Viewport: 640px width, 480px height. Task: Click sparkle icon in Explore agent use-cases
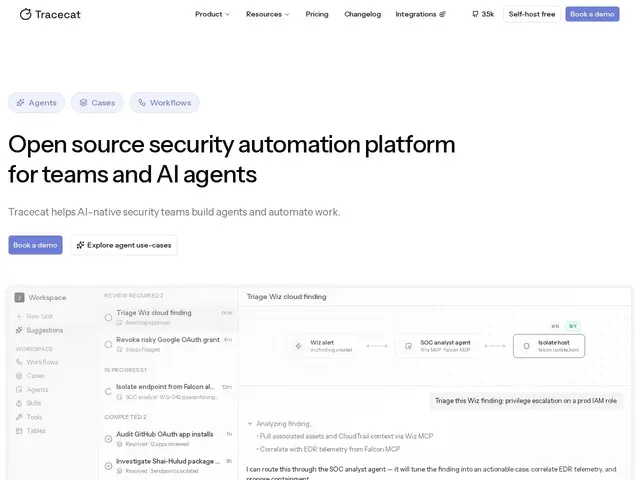coord(80,245)
